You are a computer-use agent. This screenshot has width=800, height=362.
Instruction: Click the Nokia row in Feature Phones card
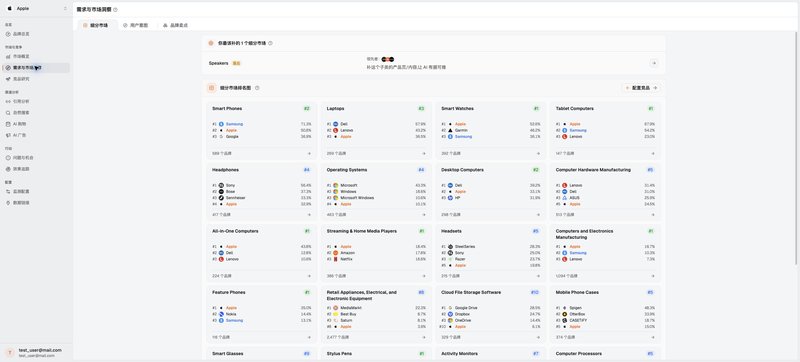coord(262,314)
